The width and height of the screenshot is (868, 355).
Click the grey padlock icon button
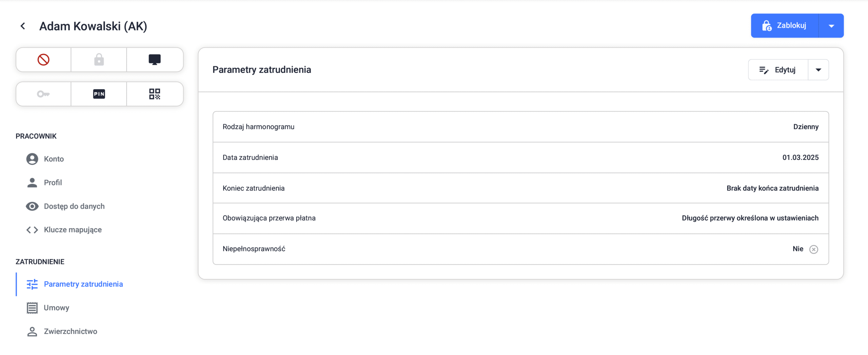point(99,60)
